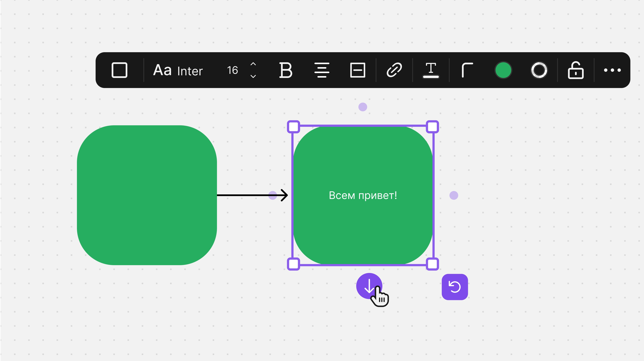Viewport: 644px width, 361px height.
Task: Select the left green rounded square
Action: click(147, 195)
